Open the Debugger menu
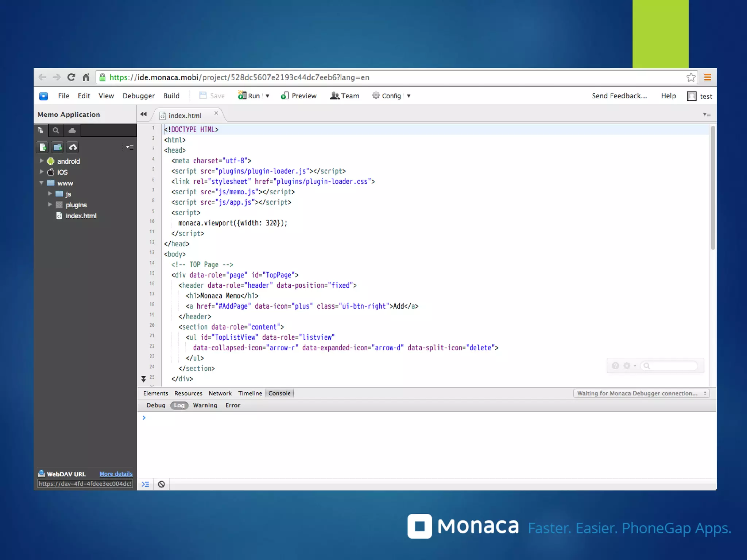This screenshot has height=560, width=747. coord(138,96)
